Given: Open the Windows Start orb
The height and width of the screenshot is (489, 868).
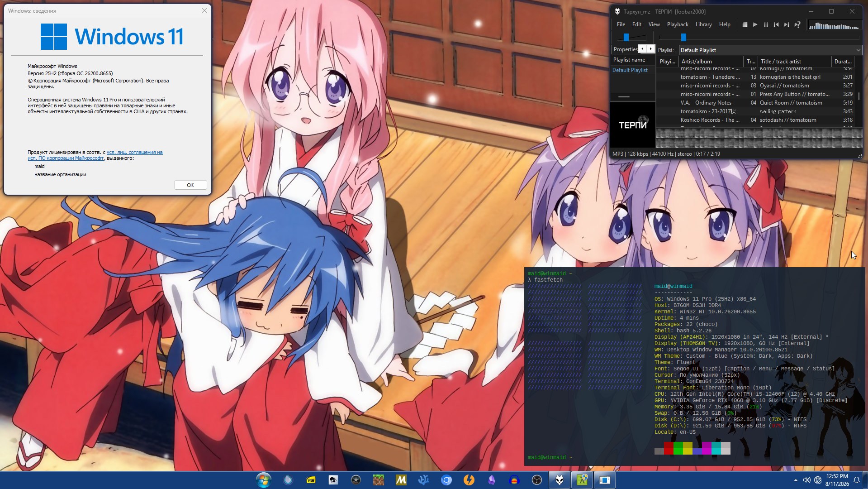Looking at the screenshot, I should (x=263, y=480).
